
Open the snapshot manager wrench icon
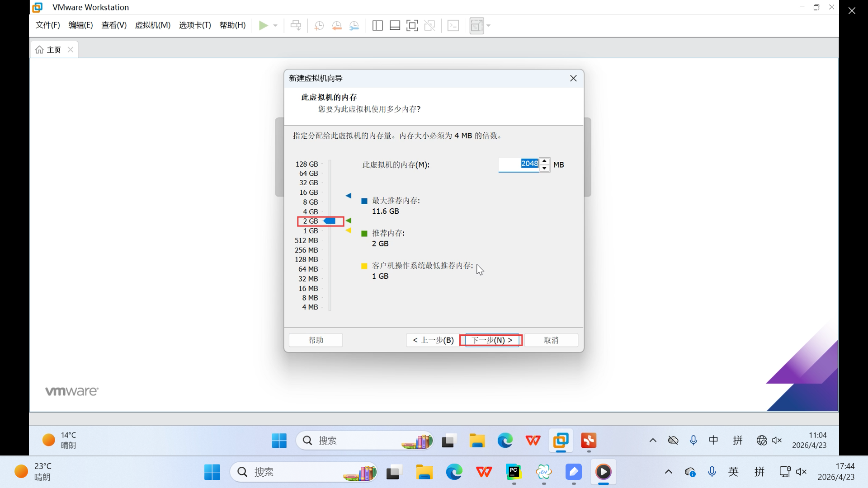click(354, 26)
